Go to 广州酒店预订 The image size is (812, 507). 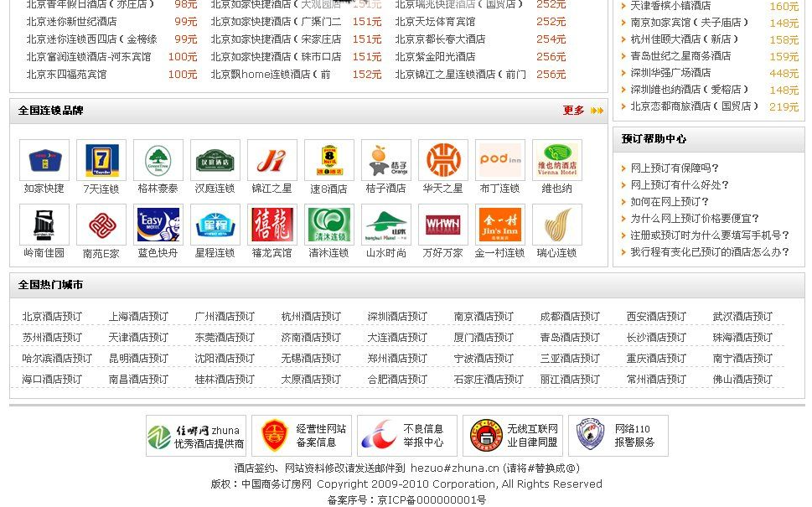point(225,317)
